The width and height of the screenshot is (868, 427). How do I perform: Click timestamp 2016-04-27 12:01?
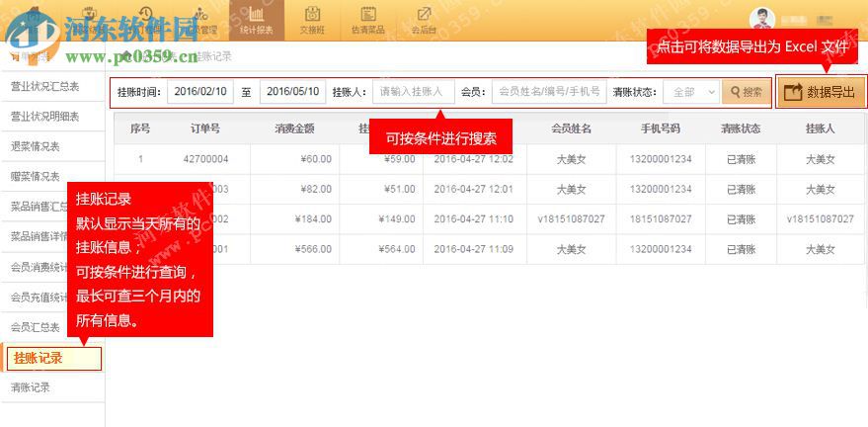[x=473, y=190]
